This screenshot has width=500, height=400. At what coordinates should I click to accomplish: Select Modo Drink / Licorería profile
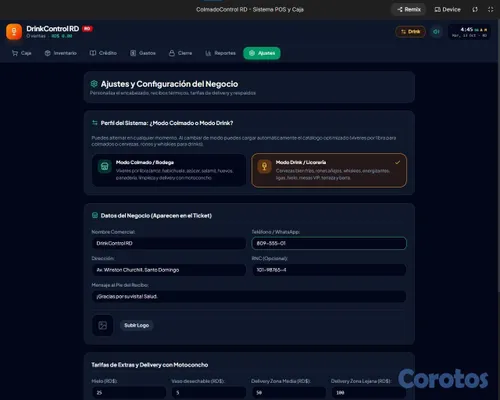tap(329, 170)
